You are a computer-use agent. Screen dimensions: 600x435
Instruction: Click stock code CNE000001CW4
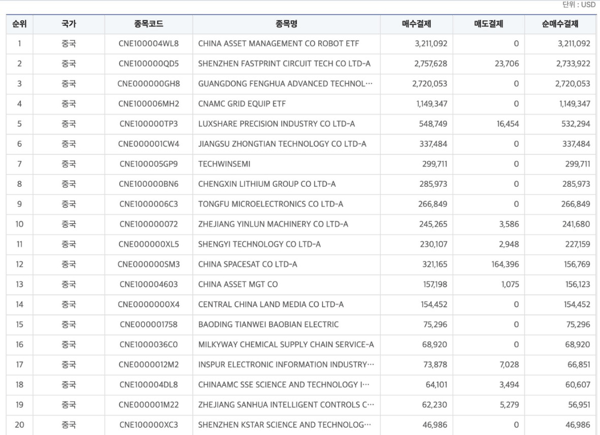pos(148,144)
